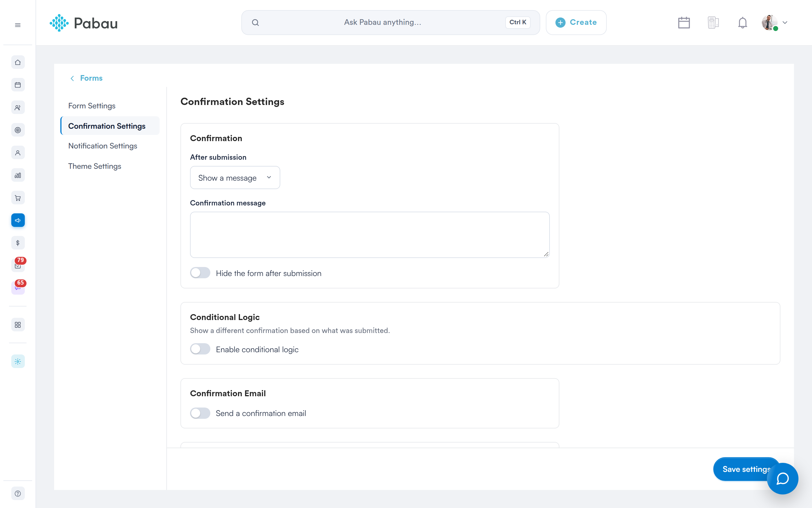
Task: Open the hamburger menu in sidebar
Action: click(x=18, y=25)
